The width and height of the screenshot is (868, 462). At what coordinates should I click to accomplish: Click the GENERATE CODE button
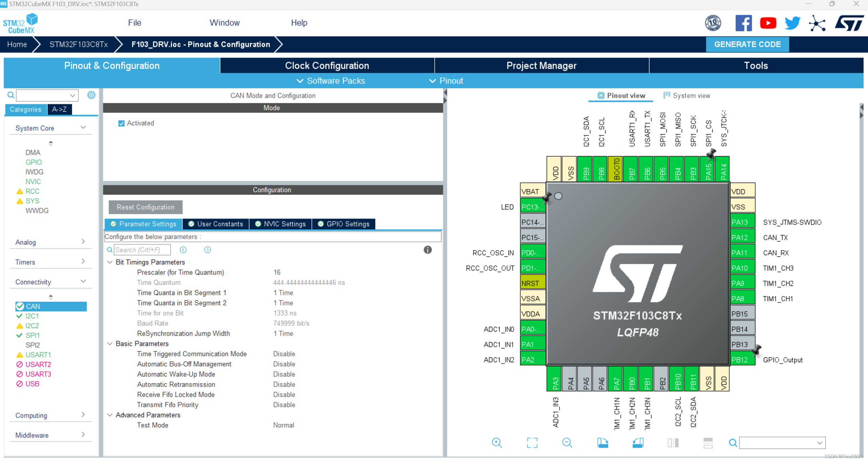click(747, 44)
